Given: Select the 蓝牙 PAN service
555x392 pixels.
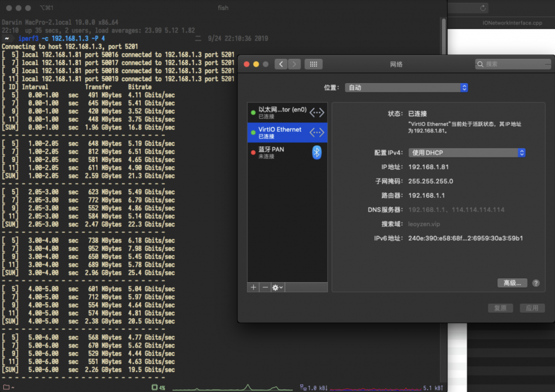Looking at the screenshot, I should [287, 152].
